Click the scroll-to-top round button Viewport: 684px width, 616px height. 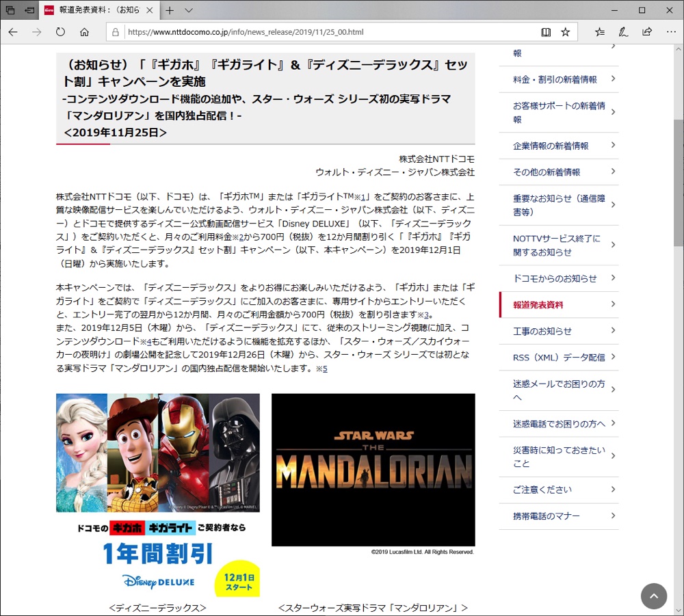[653, 595]
